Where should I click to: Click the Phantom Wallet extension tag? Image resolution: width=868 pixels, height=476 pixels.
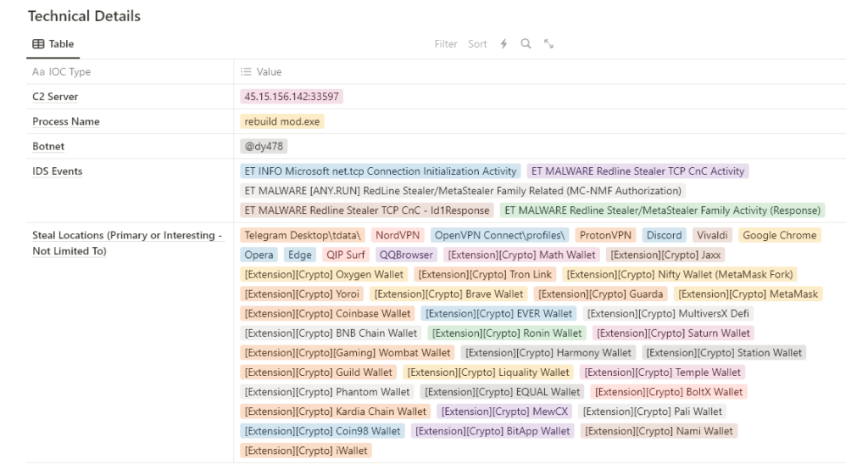click(x=327, y=392)
